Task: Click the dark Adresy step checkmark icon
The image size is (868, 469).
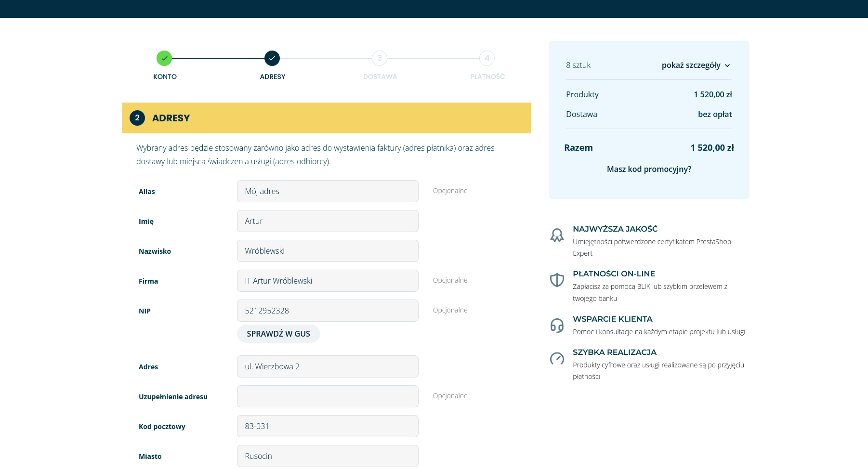Action: click(272, 58)
